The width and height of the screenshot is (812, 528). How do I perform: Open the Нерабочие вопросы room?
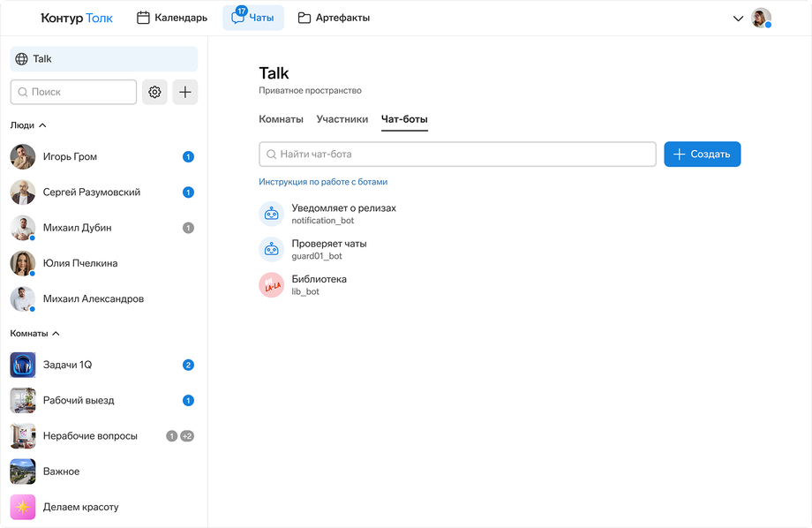click(104, 436)
